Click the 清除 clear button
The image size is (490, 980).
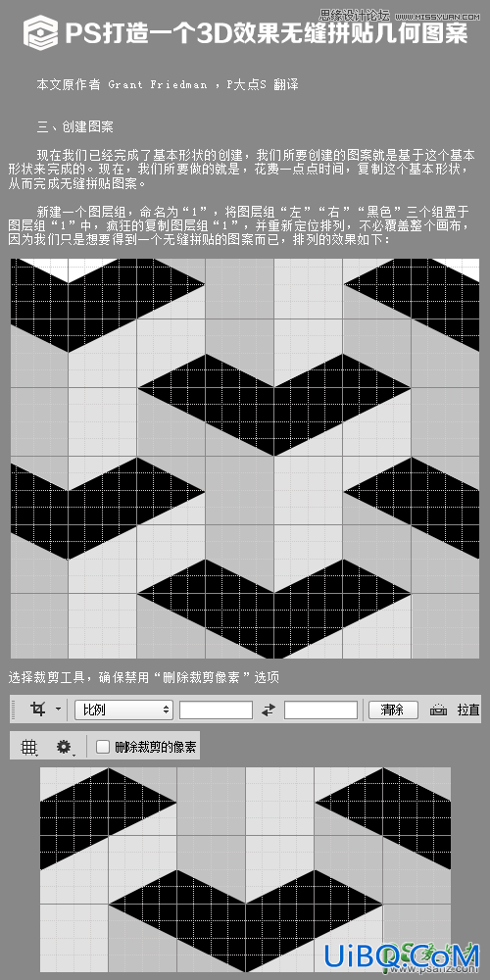click(x=393, y=710)
